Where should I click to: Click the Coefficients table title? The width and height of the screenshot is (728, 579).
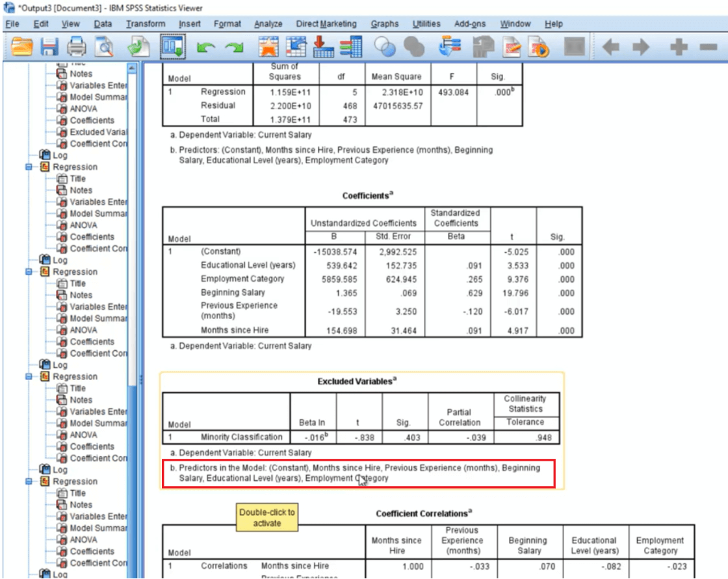point(368,196)
